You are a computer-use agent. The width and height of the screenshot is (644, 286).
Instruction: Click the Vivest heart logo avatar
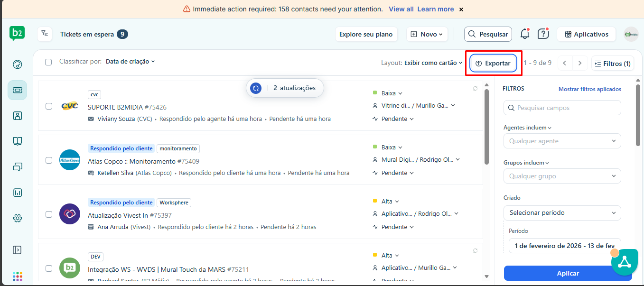tap(70, 214)
